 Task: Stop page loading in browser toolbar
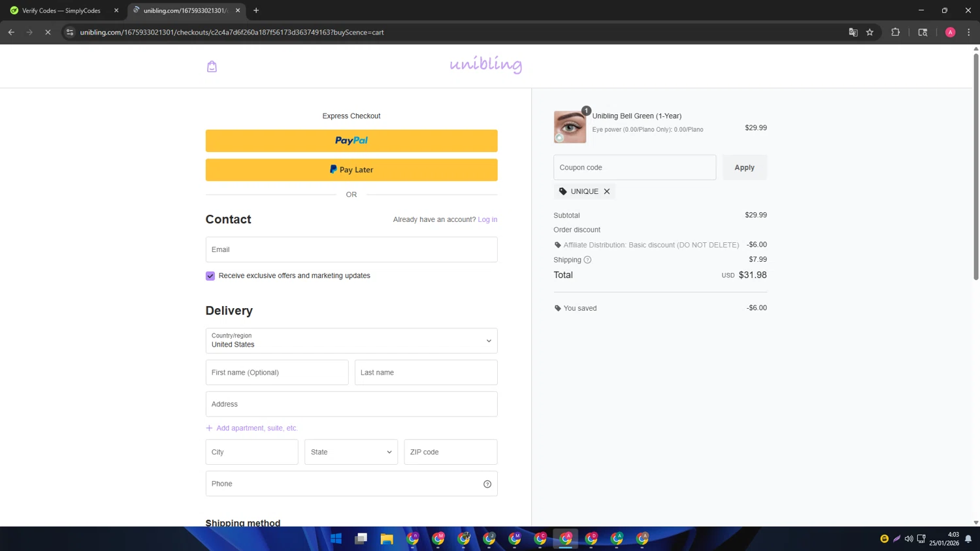(x=48, y=32)
